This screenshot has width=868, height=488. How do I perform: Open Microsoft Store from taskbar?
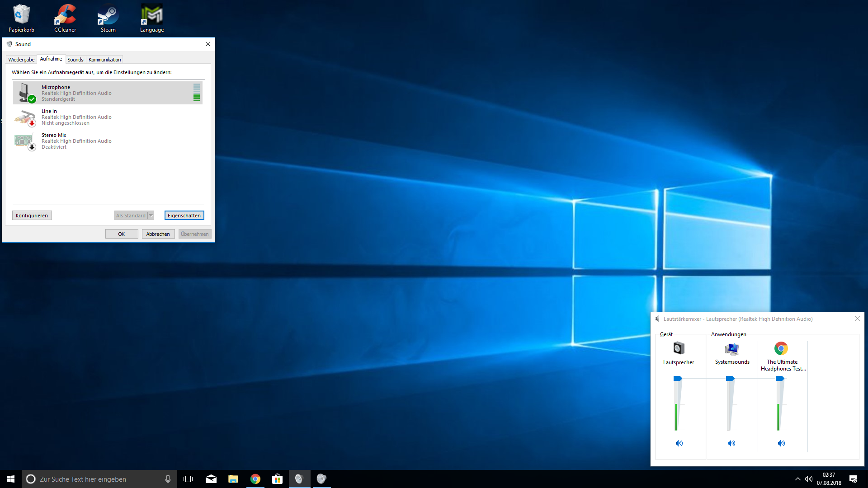[277, 479]
